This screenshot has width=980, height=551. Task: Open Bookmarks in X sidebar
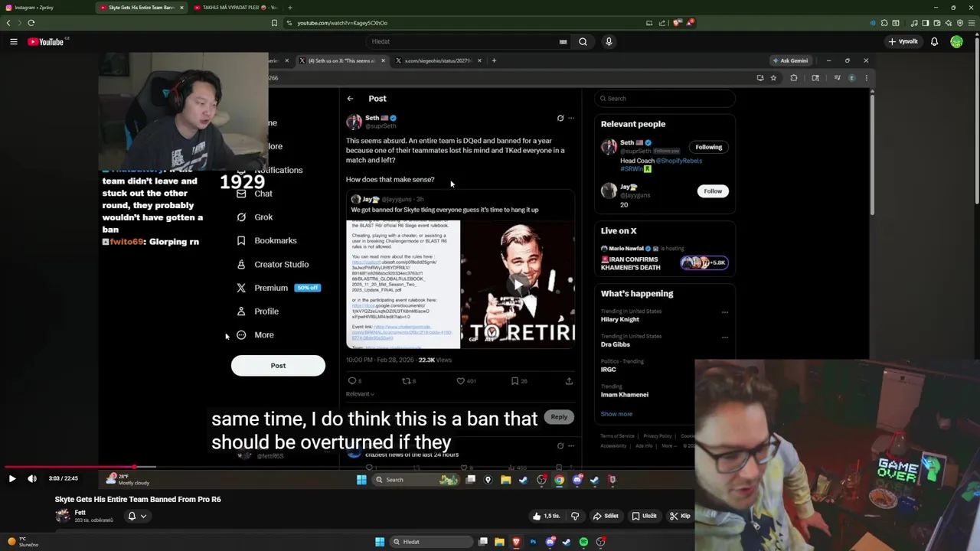point(267,240)
